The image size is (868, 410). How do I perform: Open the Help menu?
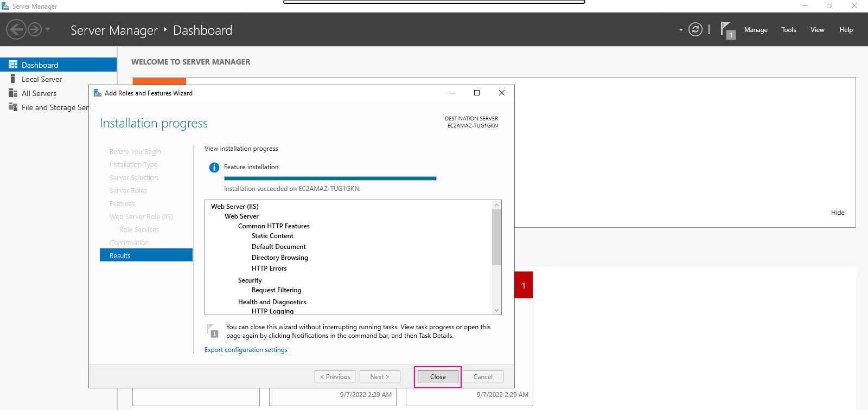[x=846, y=30]
